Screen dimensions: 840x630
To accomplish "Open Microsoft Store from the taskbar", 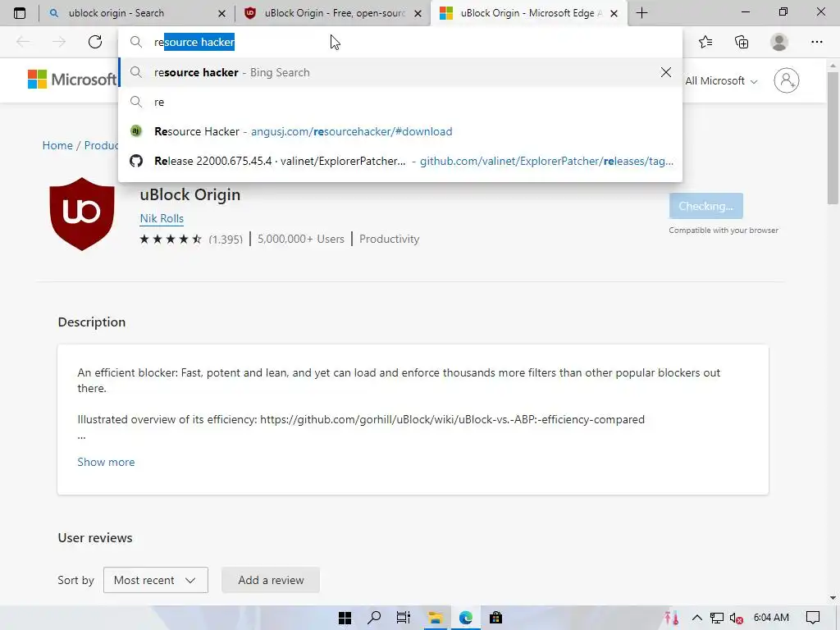I will click(x=496, y=618).
